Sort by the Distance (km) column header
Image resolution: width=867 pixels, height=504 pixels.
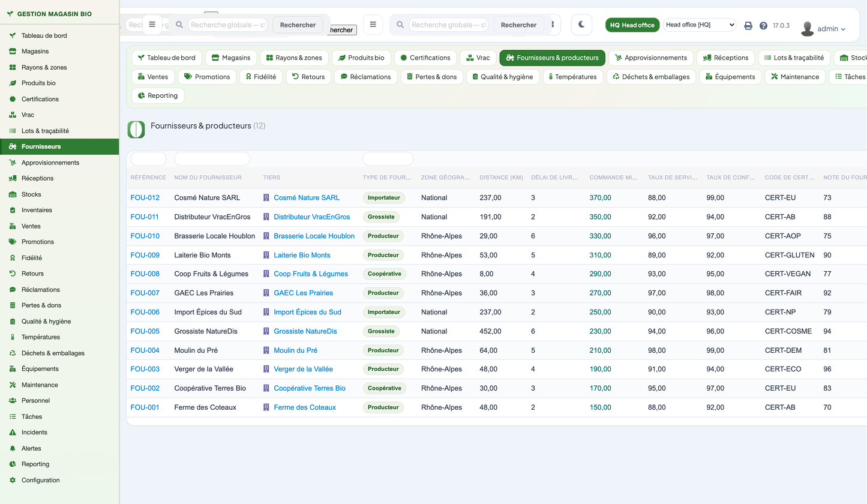click(x=502, y=178)
